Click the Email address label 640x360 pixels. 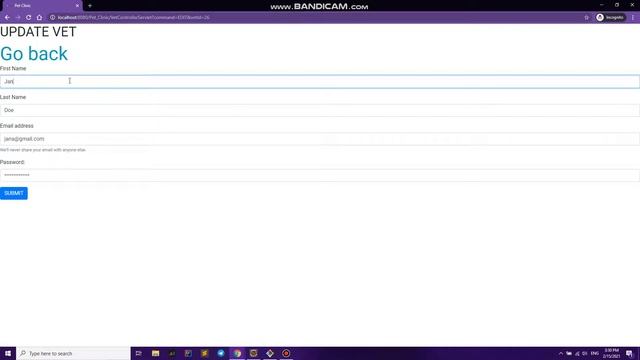coord(17,126)
